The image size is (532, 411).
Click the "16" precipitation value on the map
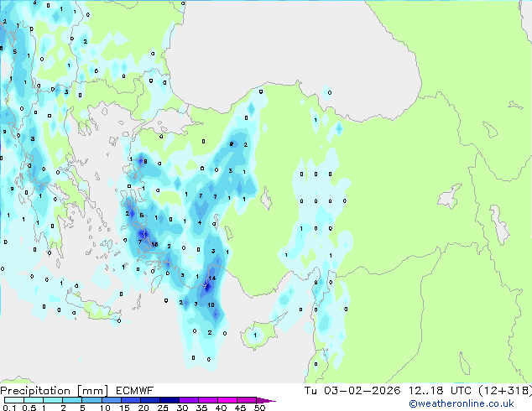[154, 244]
